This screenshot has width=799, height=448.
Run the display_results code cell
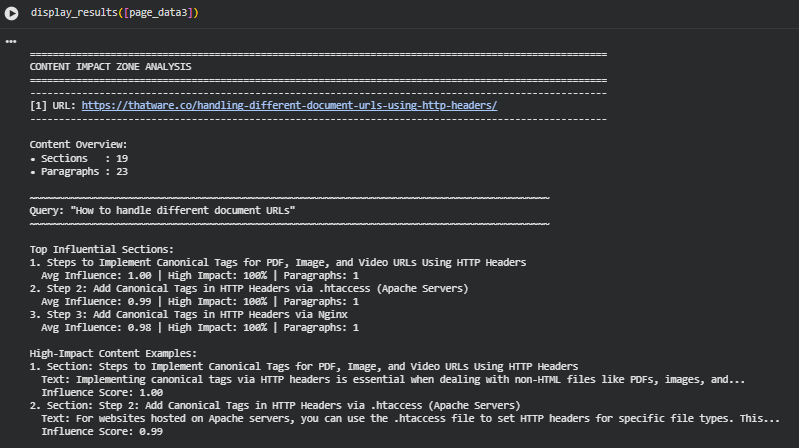click(x=12, y=12)
